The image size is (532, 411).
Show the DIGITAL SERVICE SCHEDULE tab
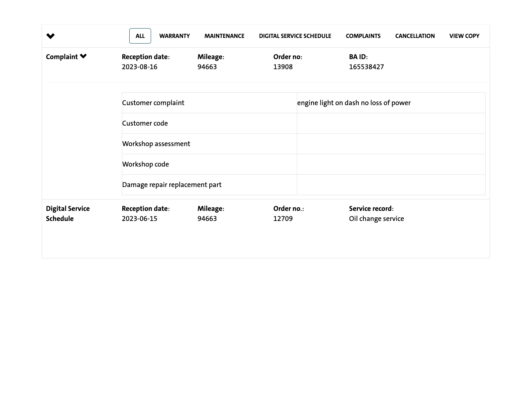pyautogui.click(x=295, y=36)
